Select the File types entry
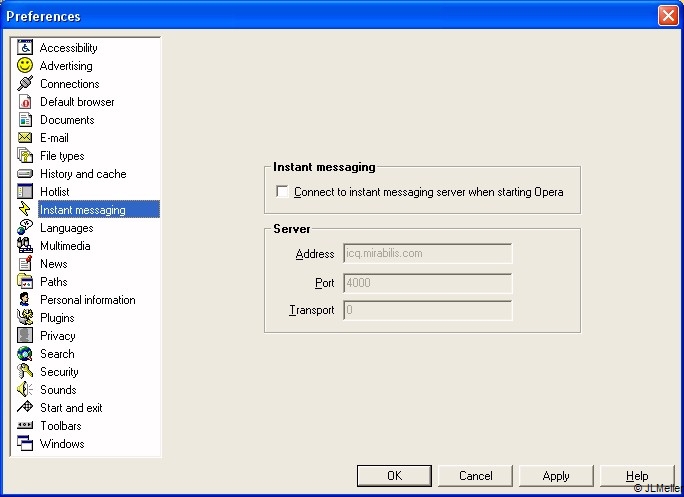This screenshot has width=684, height=497. (62, 156)
